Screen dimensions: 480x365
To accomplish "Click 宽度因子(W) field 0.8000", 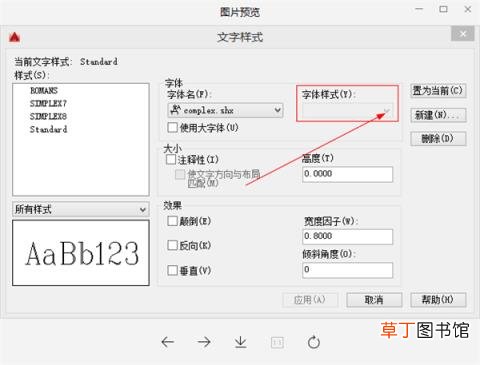I will [347, 237].
